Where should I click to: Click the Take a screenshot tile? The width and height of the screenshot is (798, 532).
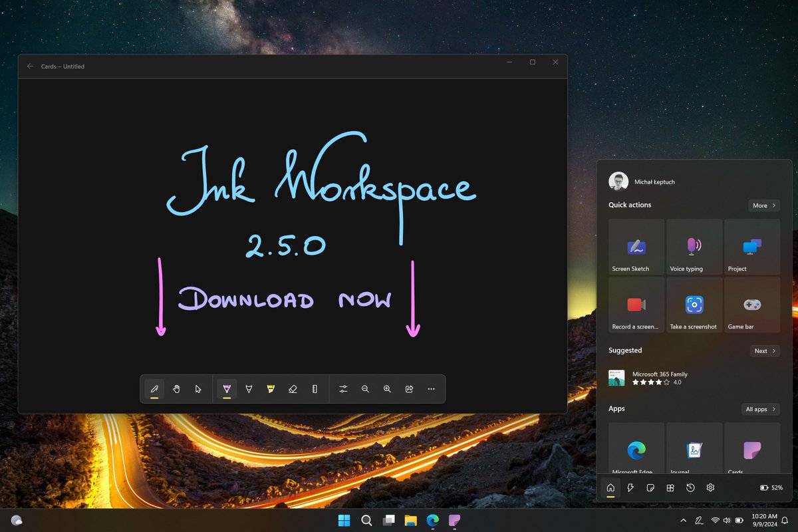(694, 305)
